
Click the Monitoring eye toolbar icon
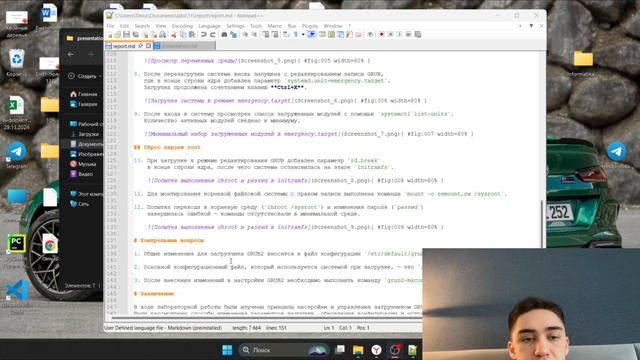click(x=370, y=35)
